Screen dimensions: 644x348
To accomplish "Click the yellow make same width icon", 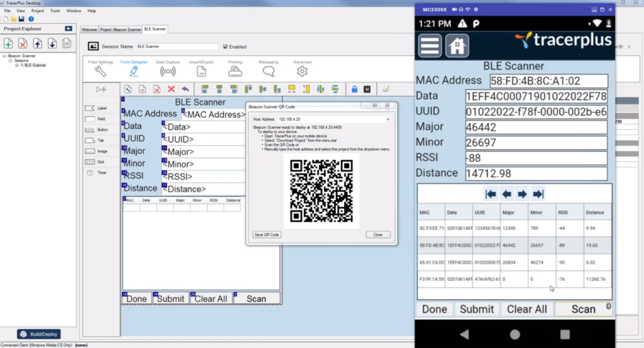I will [292, 89].
